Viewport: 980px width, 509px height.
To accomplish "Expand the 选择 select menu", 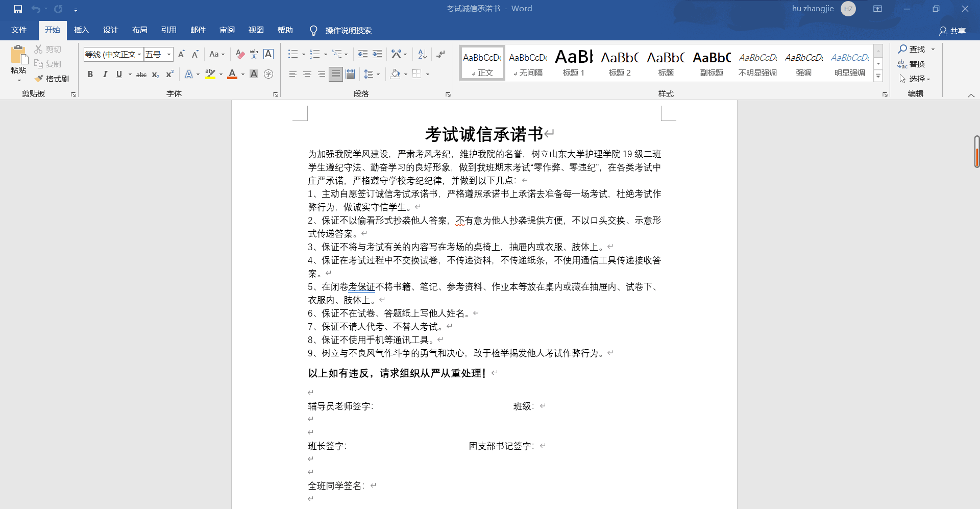I will point(914,79).
